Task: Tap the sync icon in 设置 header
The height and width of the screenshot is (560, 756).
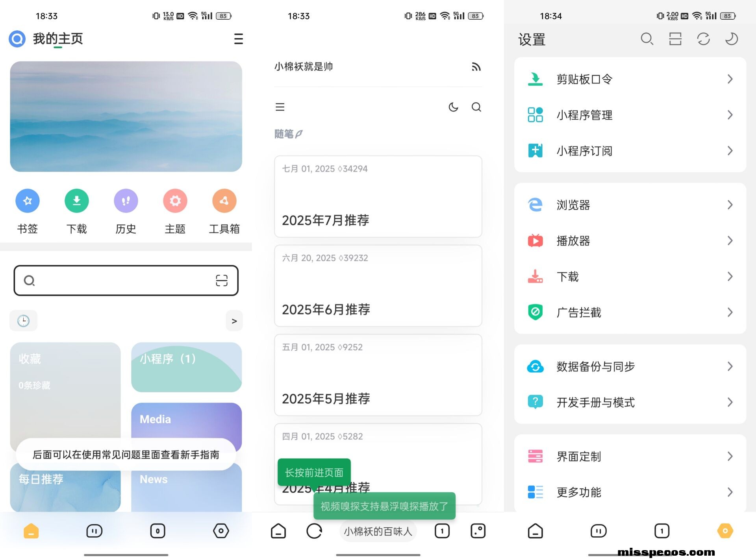Action: (x=704, y=39)
